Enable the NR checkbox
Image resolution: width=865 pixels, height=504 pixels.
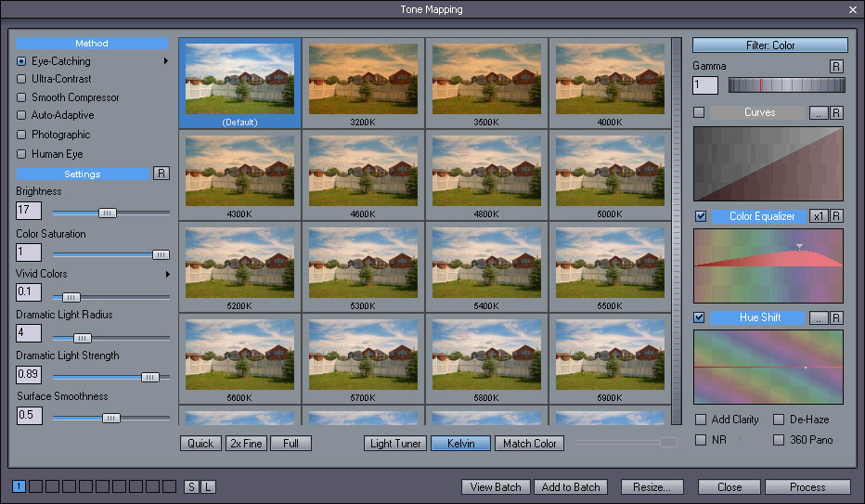coord(701,440)
